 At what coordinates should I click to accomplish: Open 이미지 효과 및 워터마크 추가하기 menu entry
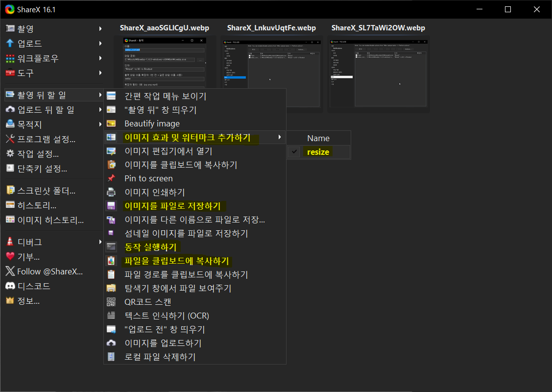pos(195,137)
